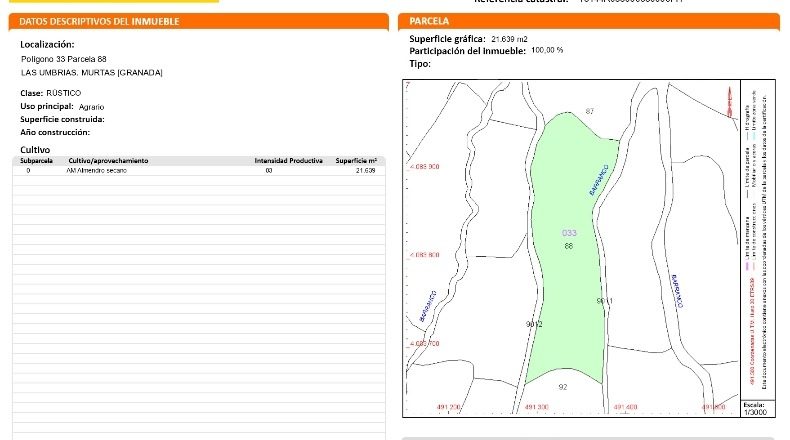Viewport: 790px width, 440px height.
Task: Click the red north arrow symbol on the map
Action: click(729, 102)
